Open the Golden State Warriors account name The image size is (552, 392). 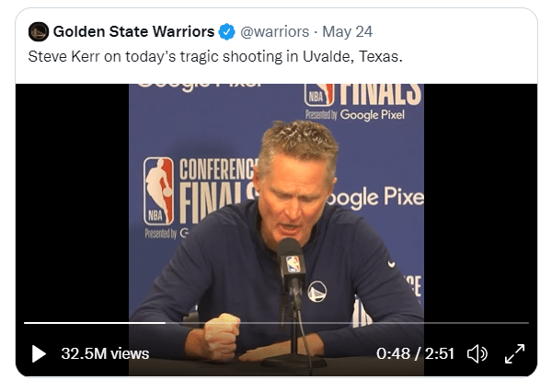[x=133, y=32]
